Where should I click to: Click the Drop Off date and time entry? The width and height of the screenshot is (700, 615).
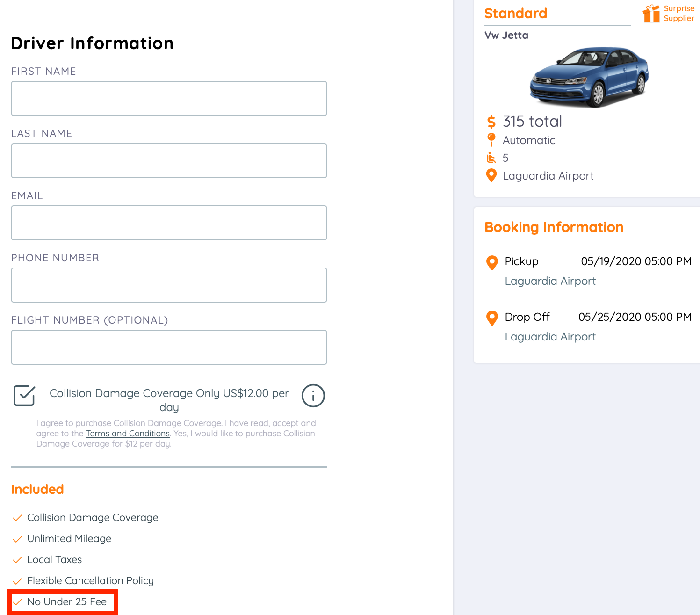coord(635,317)
